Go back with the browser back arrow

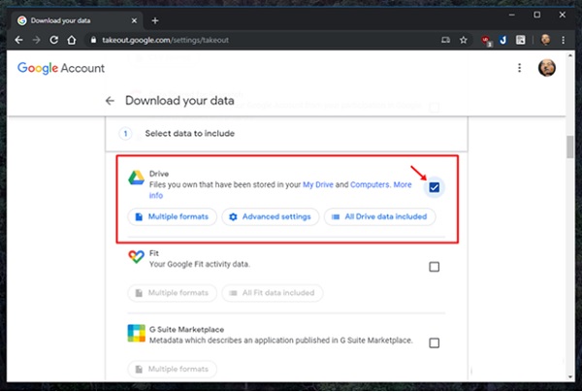point(18,40)
